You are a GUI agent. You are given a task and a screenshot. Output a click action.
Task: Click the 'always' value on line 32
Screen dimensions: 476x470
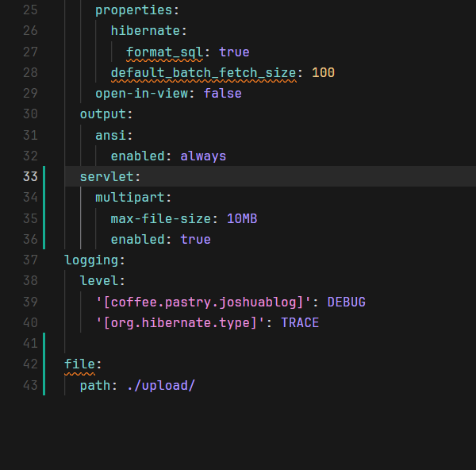tap(203, 156)
